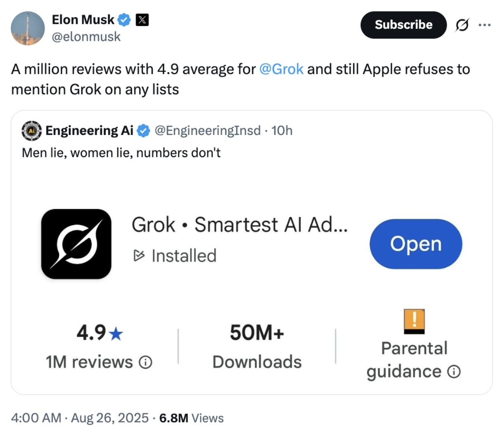Open Engineering Ai's profile avatar
Viewport: 504px width, 432px height.
pos(31,130)
